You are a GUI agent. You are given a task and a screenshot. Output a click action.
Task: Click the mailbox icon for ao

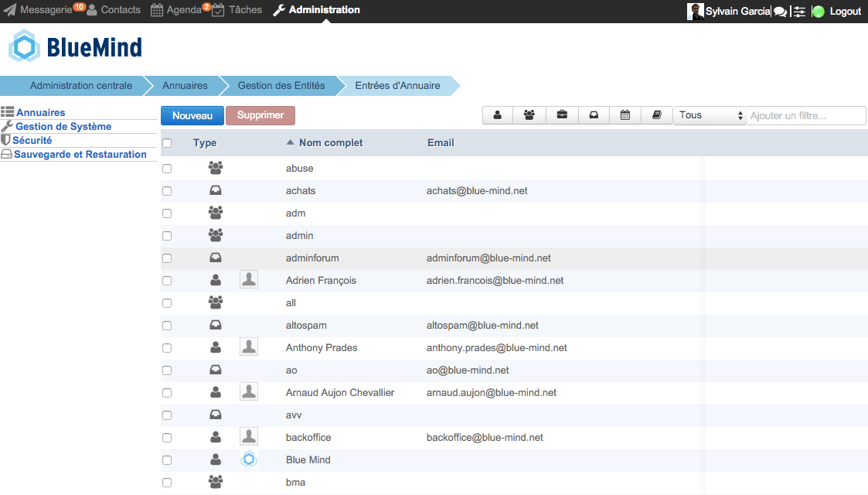tap(216, 370)
